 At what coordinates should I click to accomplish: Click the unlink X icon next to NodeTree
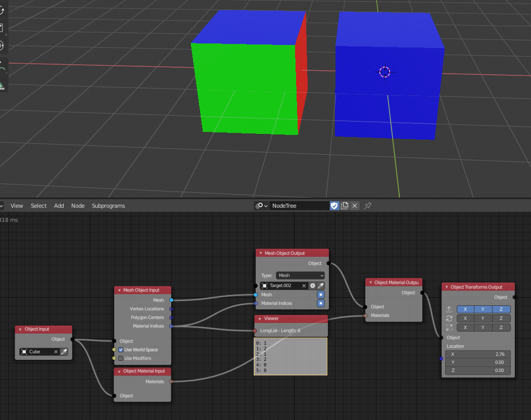(354, 206)
